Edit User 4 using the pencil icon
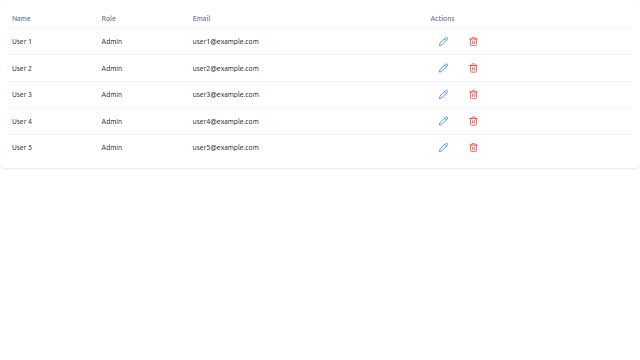Screen dimensions: 640x360 point(443,121)
